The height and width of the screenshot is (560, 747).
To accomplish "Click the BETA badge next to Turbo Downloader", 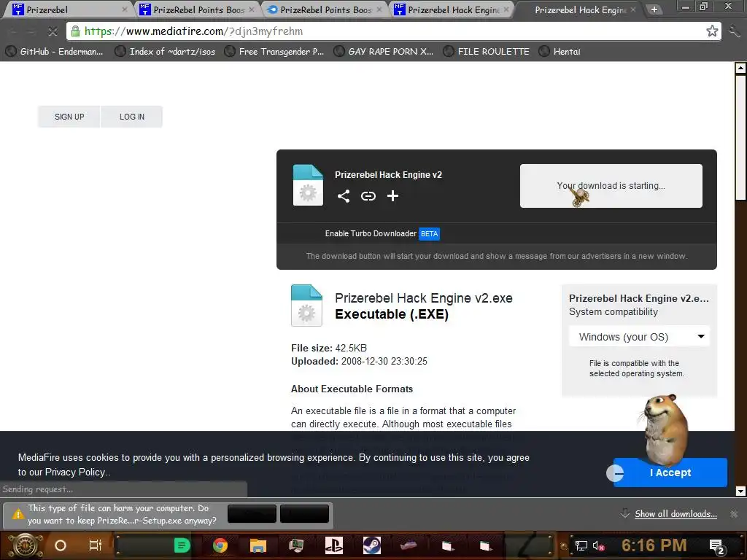I will 429,234.
